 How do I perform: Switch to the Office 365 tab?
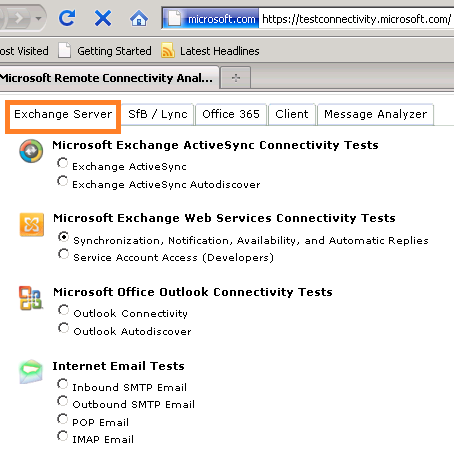click(x=231, y=114)
